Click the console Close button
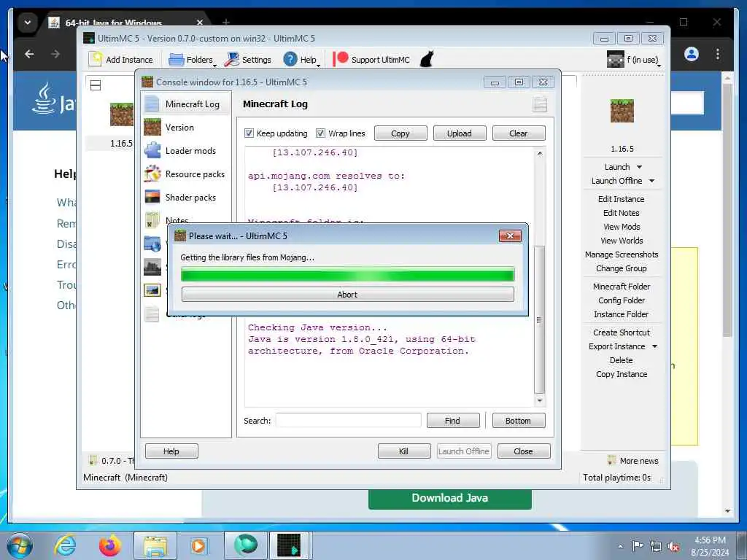The image size is (747, 560). coord(524,451)
